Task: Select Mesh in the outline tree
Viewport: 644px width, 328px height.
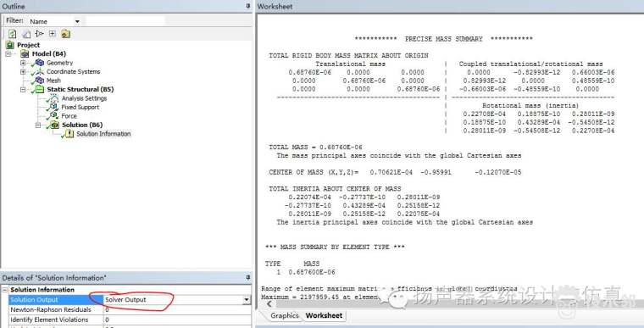Action: pos(53,81)
